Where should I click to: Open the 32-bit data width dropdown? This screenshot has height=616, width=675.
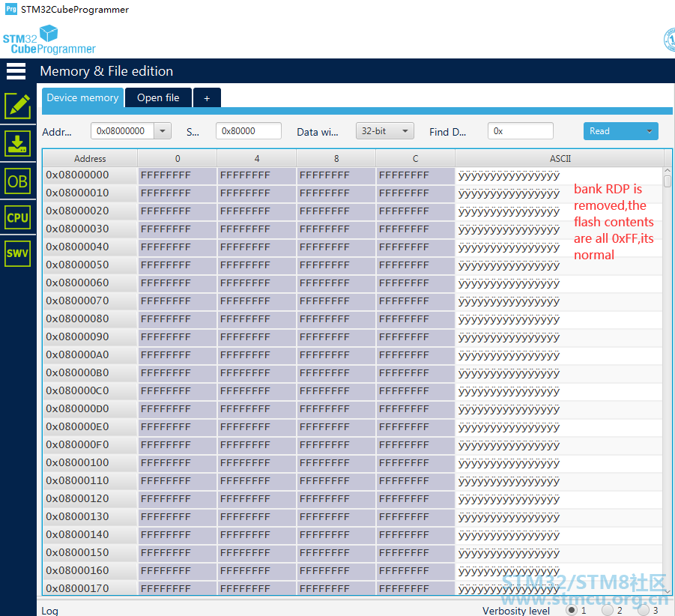pos(385,131)
